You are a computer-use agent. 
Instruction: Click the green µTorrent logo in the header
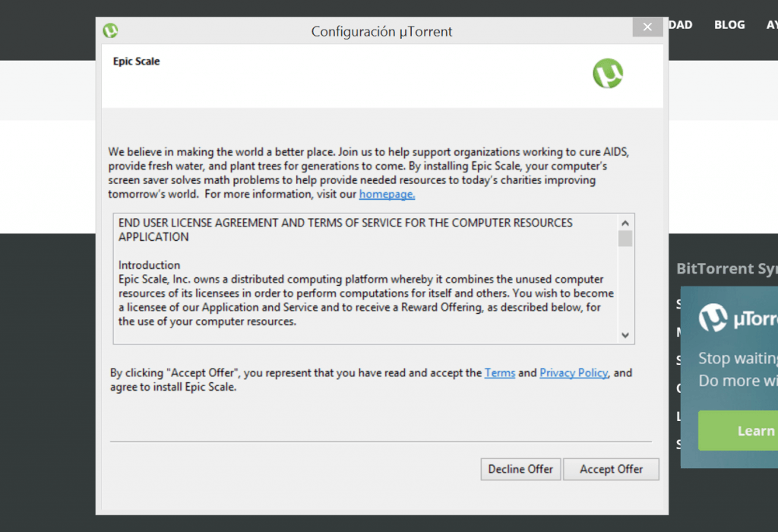tap(608, 74)
